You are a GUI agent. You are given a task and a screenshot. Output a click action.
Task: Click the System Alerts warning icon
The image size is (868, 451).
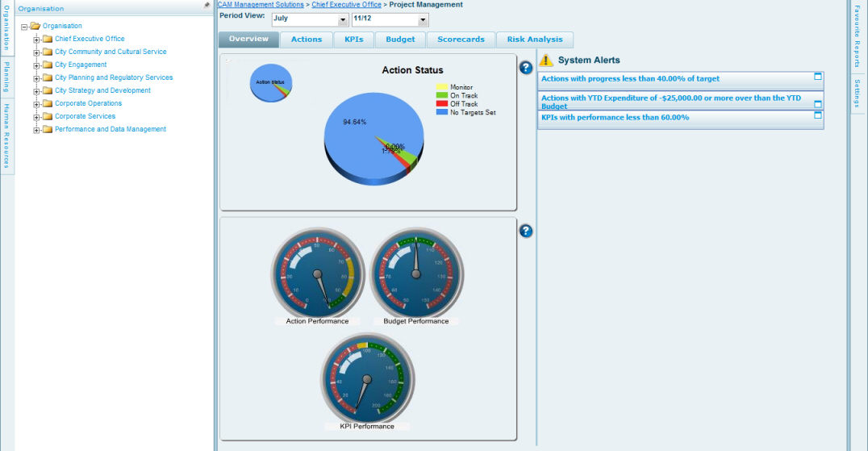[x=546, y=61]
